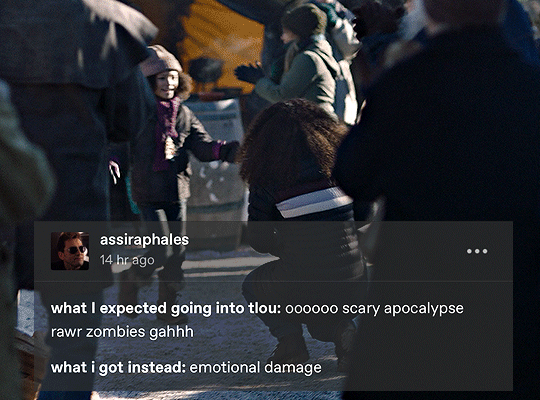Viewport: 540px width, 400px height.
Task: Click the empty header area beside the username
Action: click(x=327, y=251)
